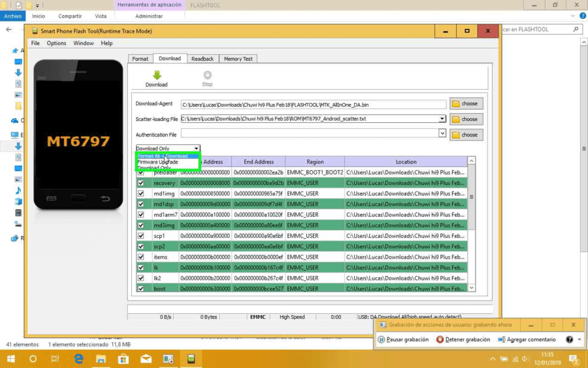Open quick access toolbar customize dropdown
The height and width of the screenshot is (368, 588).
(37, 6)
